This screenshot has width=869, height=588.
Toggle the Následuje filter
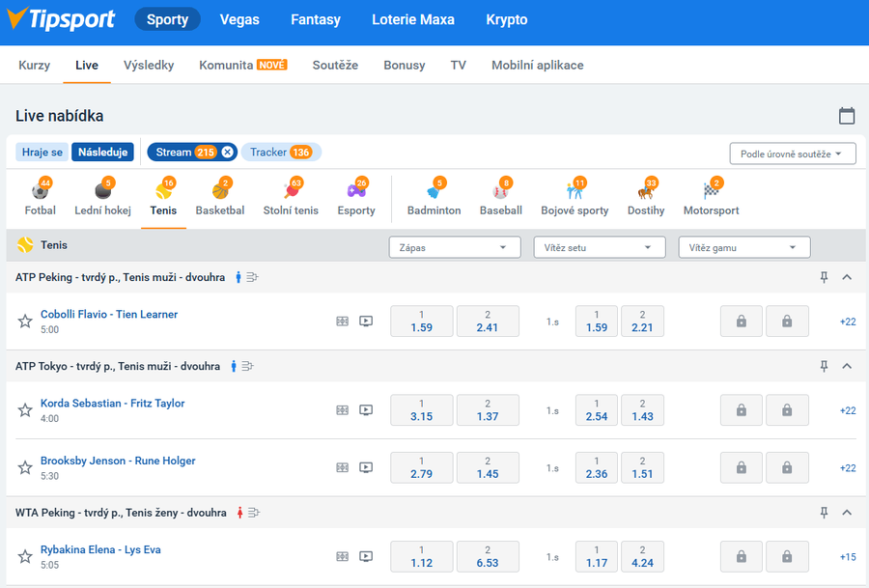[x=102, y=152]
